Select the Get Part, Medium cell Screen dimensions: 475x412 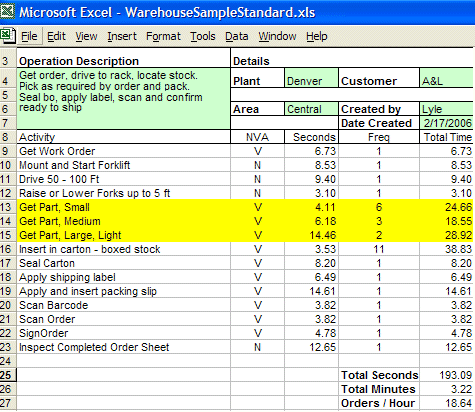click(124, 221)
